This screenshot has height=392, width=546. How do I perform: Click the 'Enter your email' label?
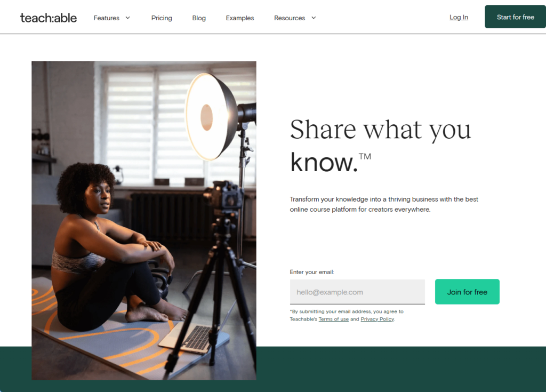[311, 272]
